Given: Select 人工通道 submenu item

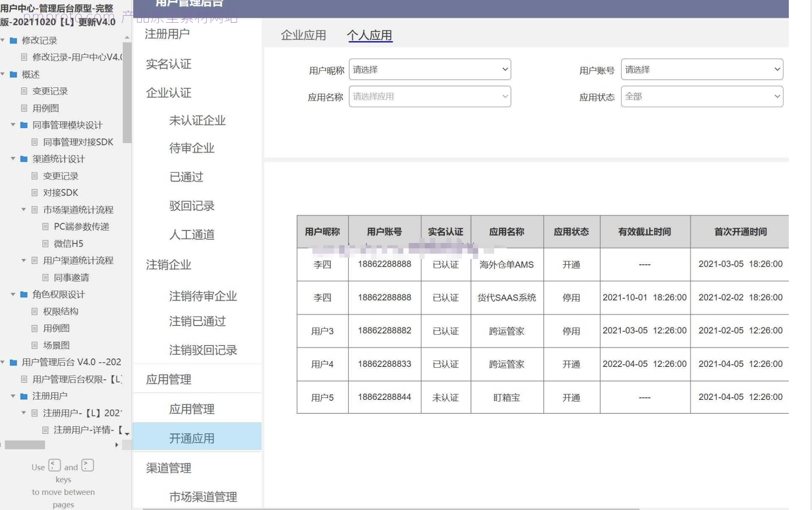Looking at the screenshot, I should pos(192,235).
